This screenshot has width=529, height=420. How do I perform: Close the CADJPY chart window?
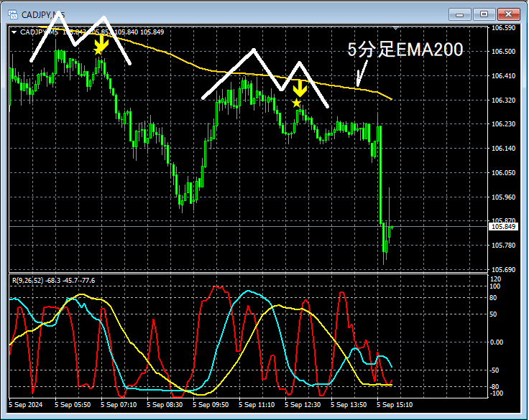508,14
